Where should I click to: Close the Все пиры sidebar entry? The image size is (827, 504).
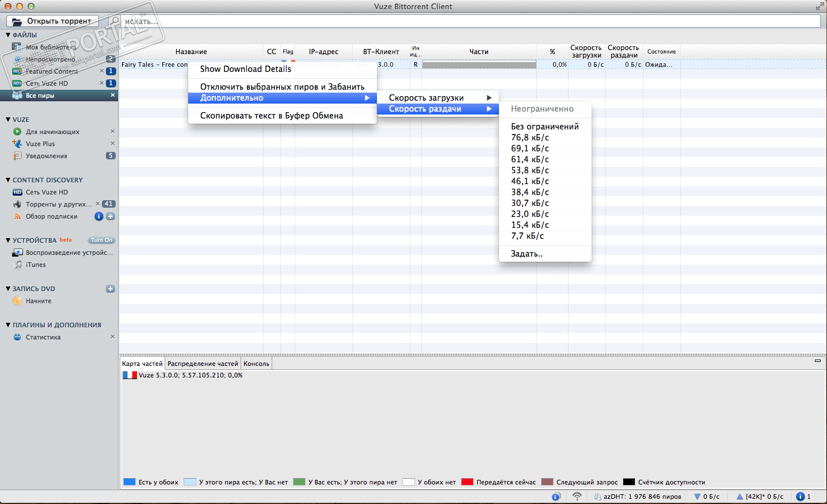coord(113,96)
